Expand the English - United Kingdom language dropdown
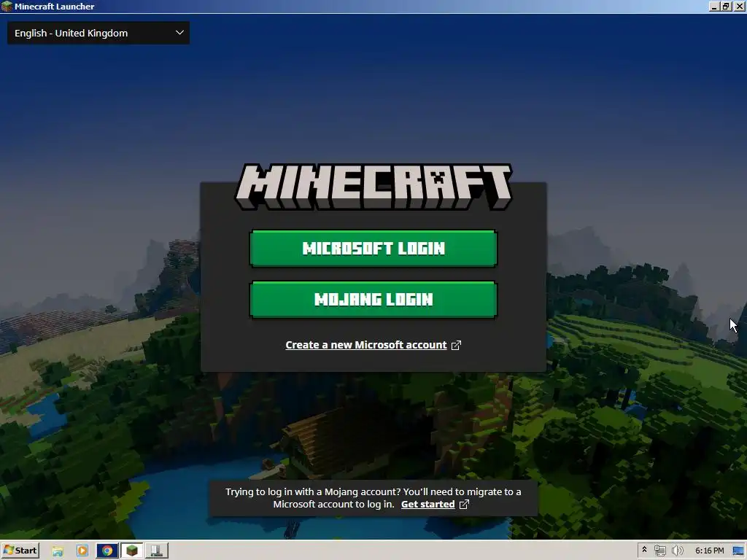The image size is (747, 560). 98,33
